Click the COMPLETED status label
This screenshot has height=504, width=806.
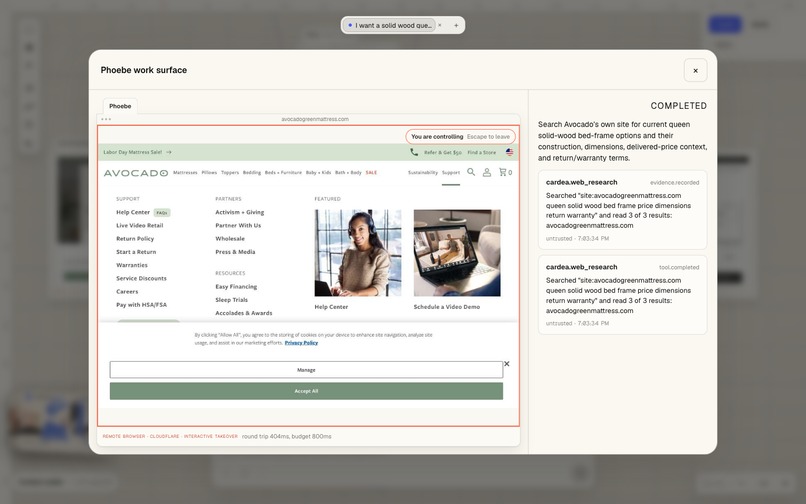tap(679, 106)
